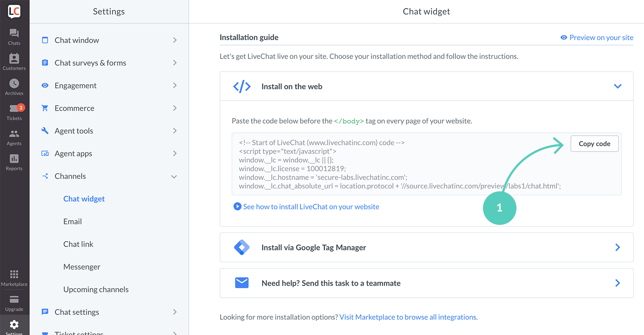The image size is (644, 335).
Task: Expand Install via Google Tag Manager chevron
Action: [x=618, y=247]
